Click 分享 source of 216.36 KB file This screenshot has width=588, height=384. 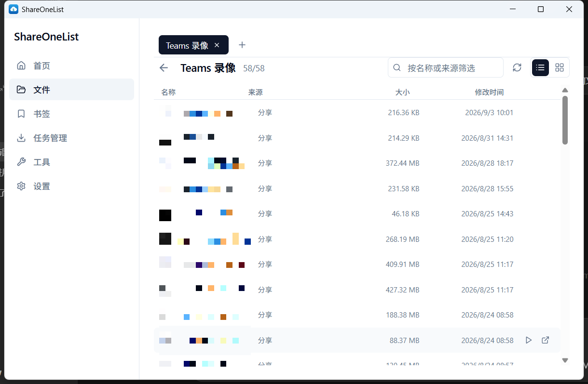[x=265, y=113]
